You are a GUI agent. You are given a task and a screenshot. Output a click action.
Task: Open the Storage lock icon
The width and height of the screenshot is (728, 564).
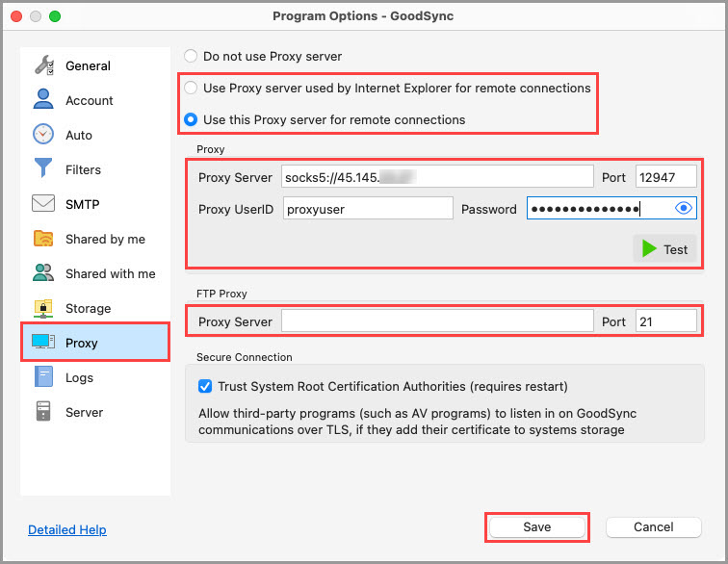pyautogui.click(x=44, y=308)
